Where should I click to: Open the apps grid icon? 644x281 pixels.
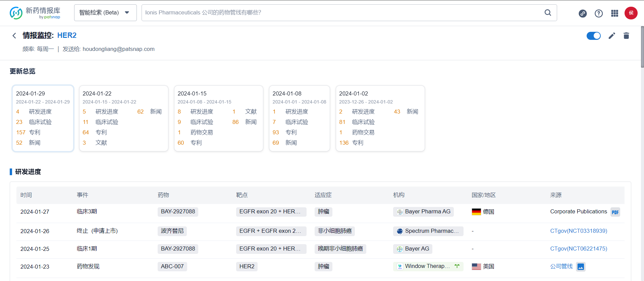point(614,13)
